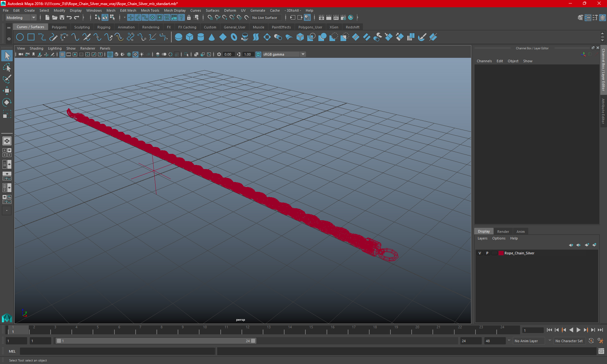Click the MEL command input field
Viewport: 607px width, 364px height.
tap(118, 351)
